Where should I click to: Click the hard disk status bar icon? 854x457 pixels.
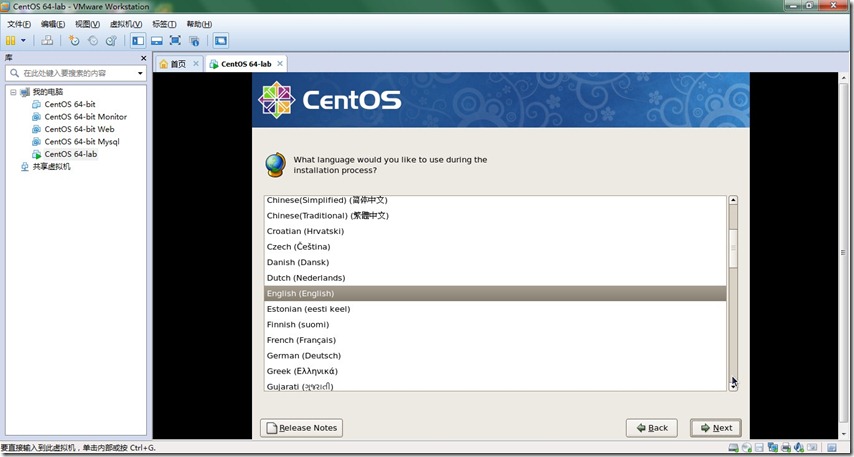point(734,448)
